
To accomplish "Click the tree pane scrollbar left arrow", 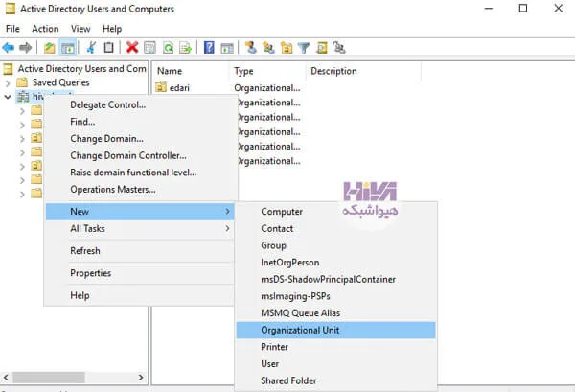I will tap(6, 377).
